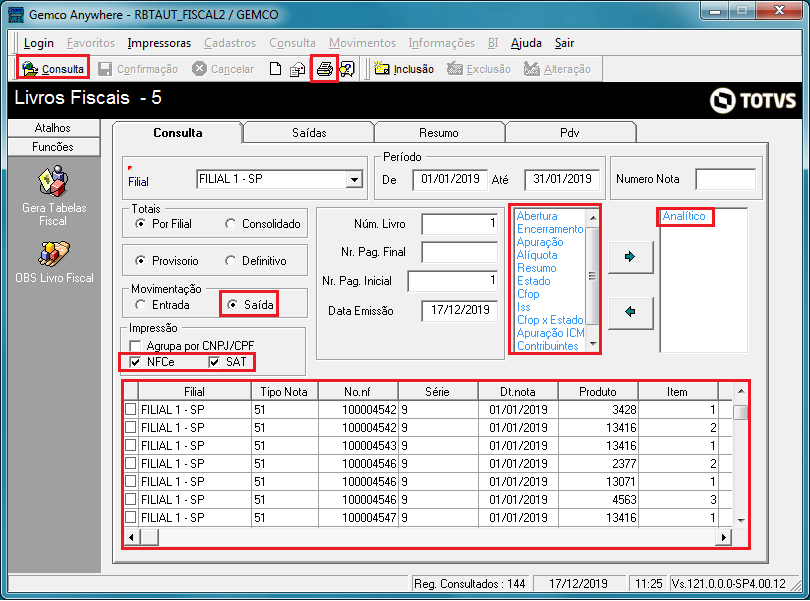810x601 pixels.
Task: Select the Definitivo radio option
Action: [230, 261]
